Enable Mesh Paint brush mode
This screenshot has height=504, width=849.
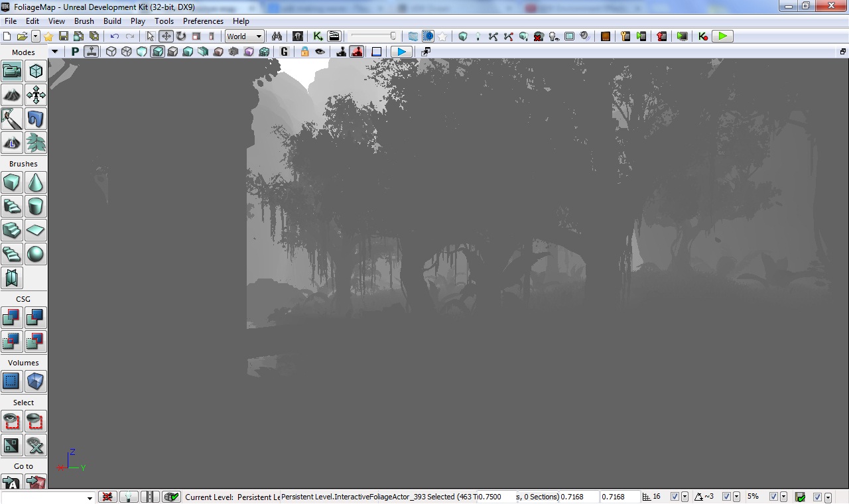12,119
